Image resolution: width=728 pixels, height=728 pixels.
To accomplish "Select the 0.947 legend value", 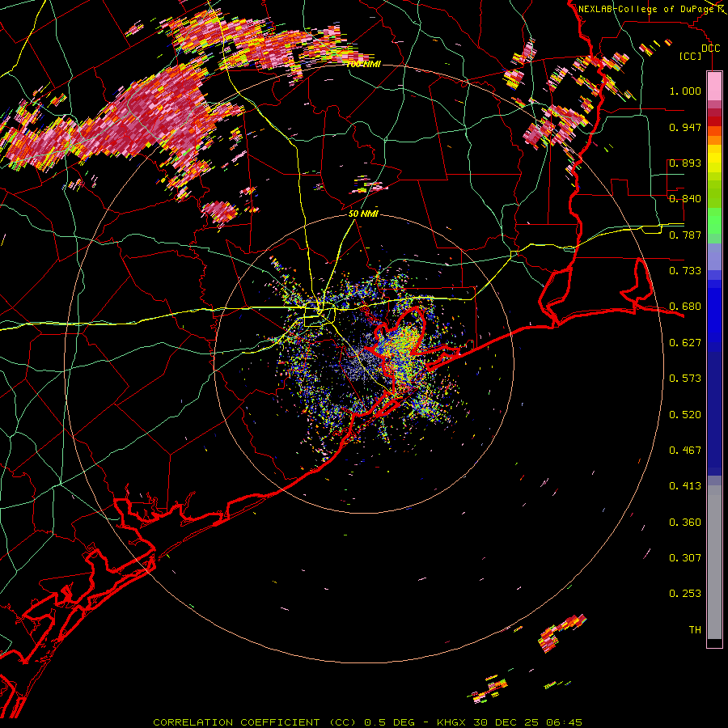I will coord(685,127).
